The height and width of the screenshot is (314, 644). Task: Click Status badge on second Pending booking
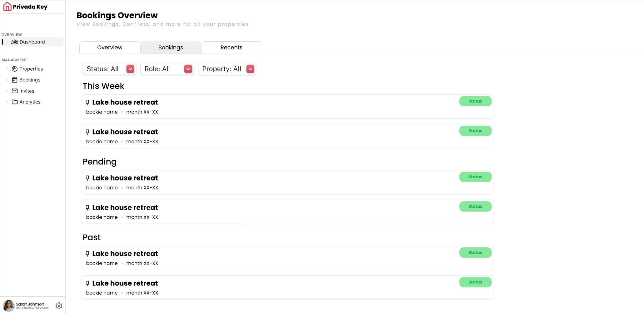pyautogui.click(x=475, y=206)
